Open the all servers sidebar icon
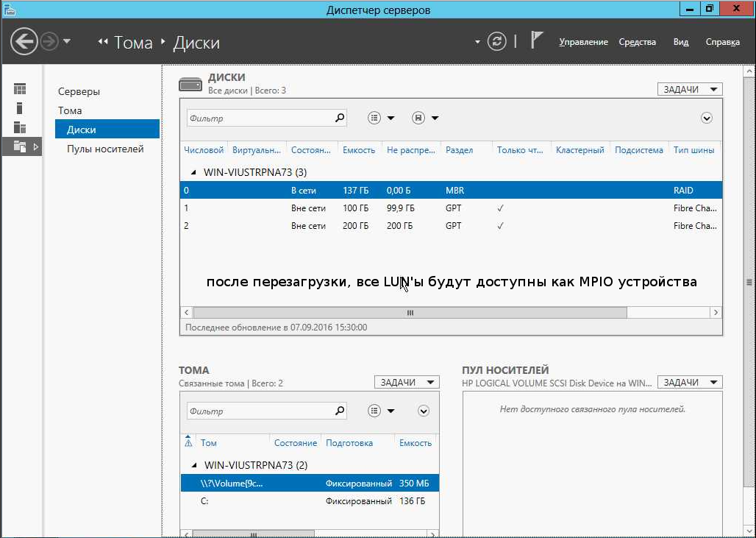Viewport: 756px width, 538px height. [20, 127]
